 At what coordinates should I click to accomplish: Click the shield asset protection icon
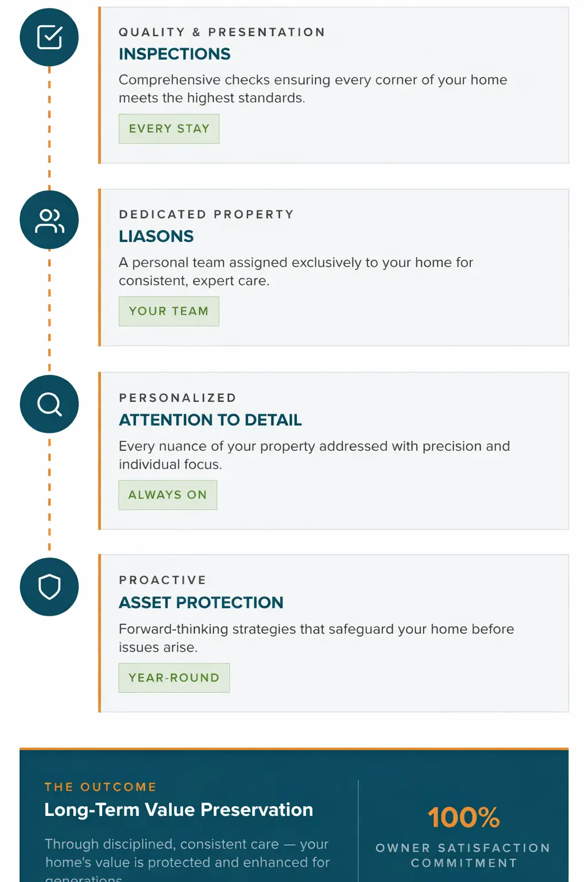(x=49, y=587)
